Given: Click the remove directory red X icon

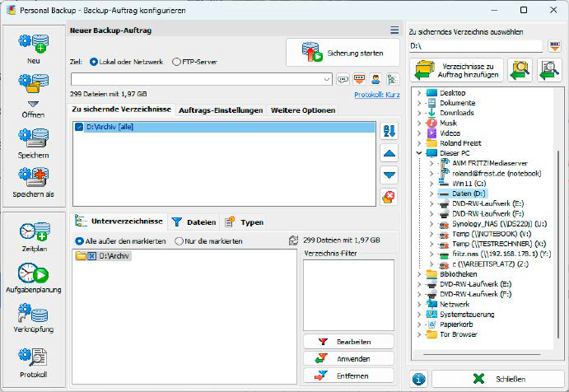Looking at the screenshot, I should (389, 196).
